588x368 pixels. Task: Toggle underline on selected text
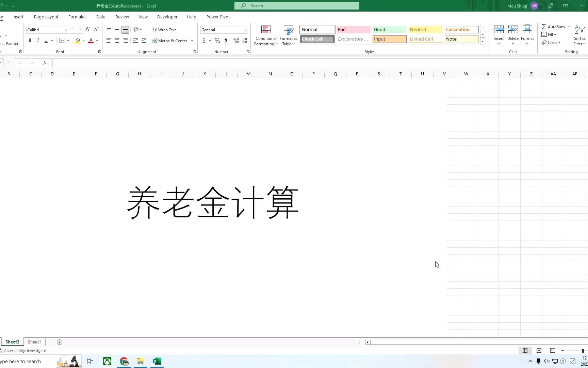pos(46,40)
